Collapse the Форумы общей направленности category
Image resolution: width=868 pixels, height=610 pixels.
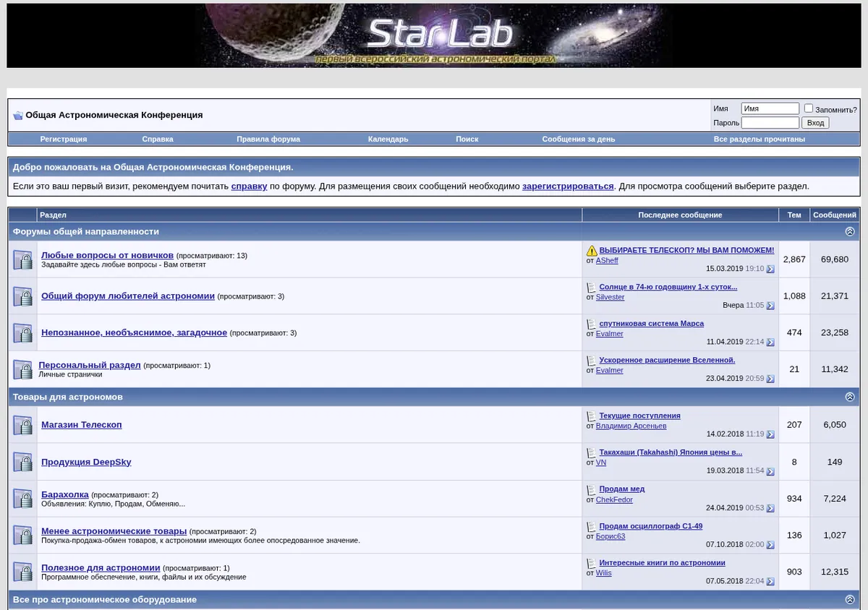[850, 232]
